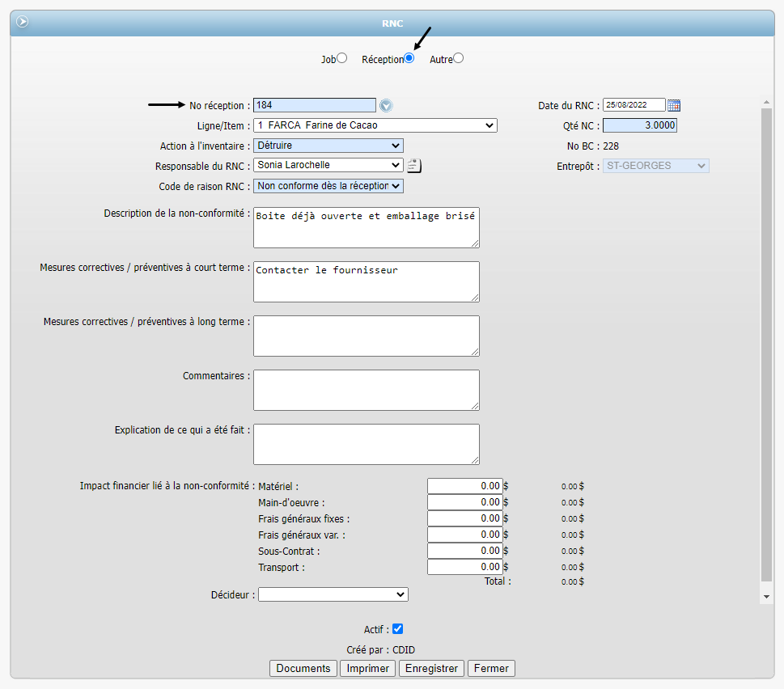Screen dimensions: 784x689
Task: Open the Code de raison RNC dropdown
Action: point(328,186)
